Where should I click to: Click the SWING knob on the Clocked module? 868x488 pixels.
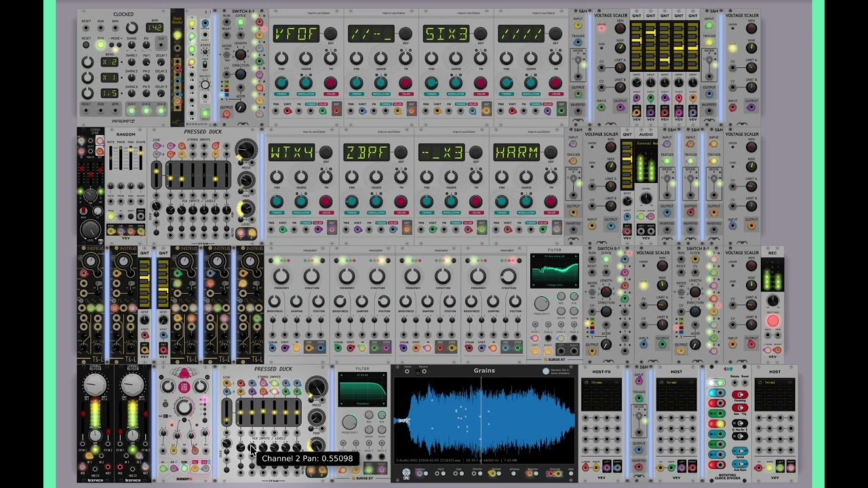(x=132, y=44)
